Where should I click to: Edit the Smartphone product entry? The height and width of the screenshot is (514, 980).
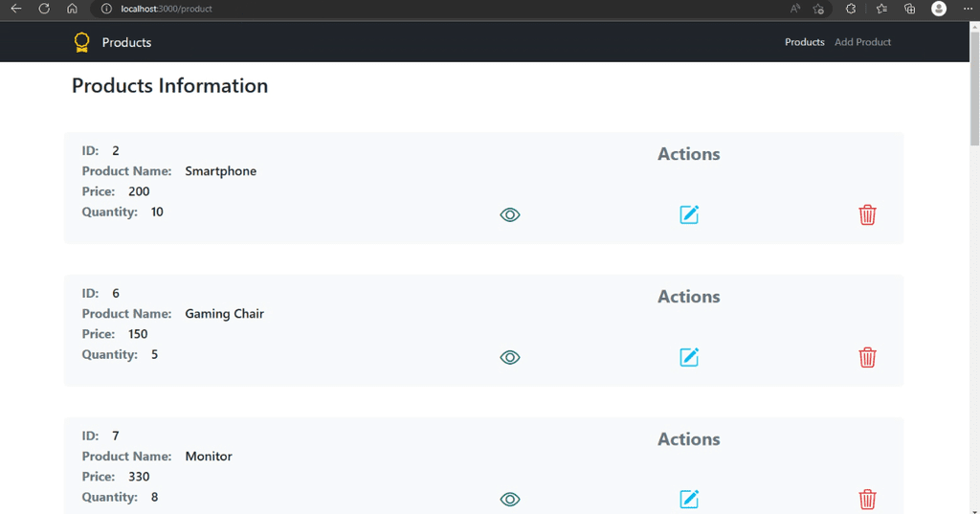[x=689, y=214]
